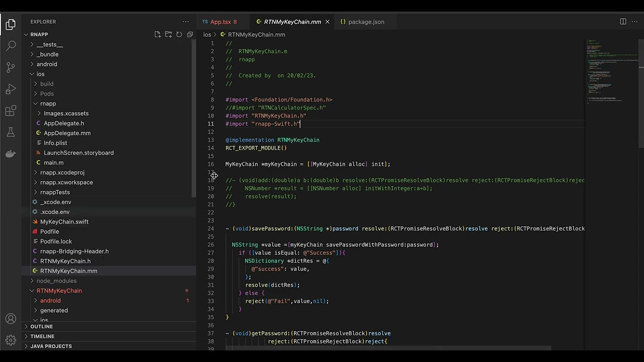Collapse the rnapp folder
The image size is (644, 362).
click(48, 104)
